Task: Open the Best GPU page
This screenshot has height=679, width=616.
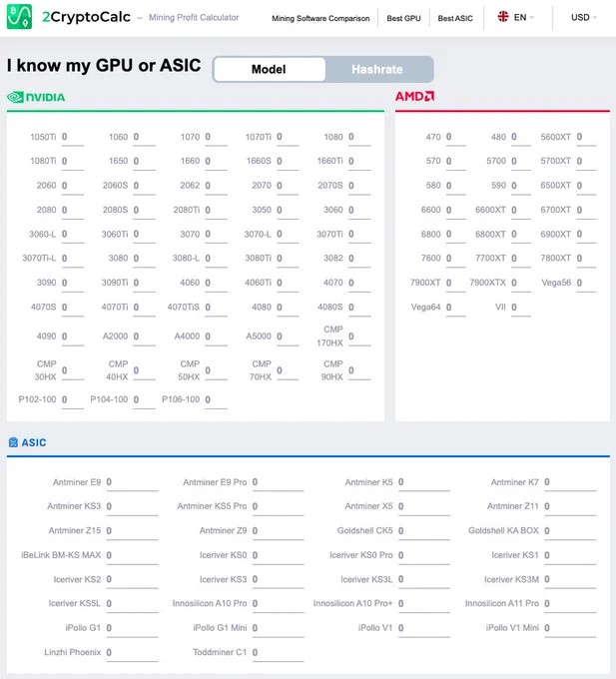Action: point(403,18)
